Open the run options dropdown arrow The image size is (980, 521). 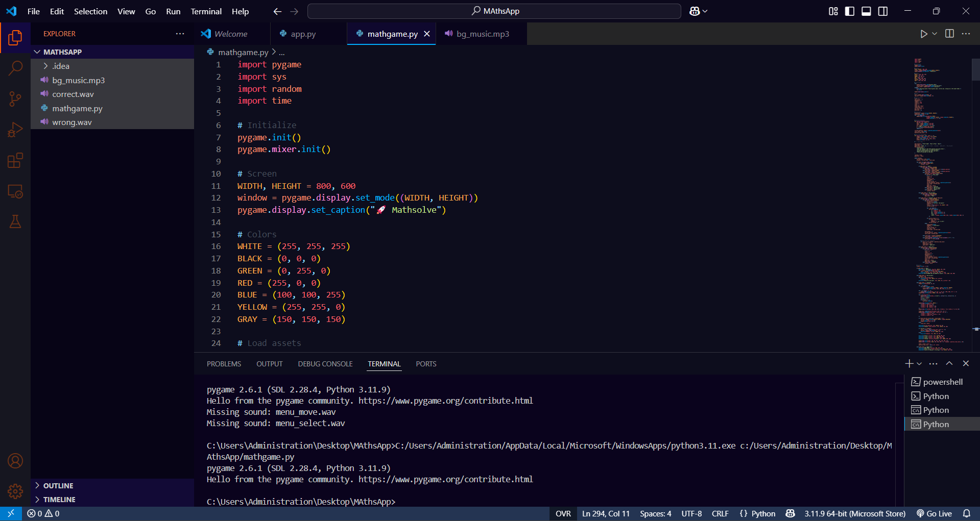[935, 34]
